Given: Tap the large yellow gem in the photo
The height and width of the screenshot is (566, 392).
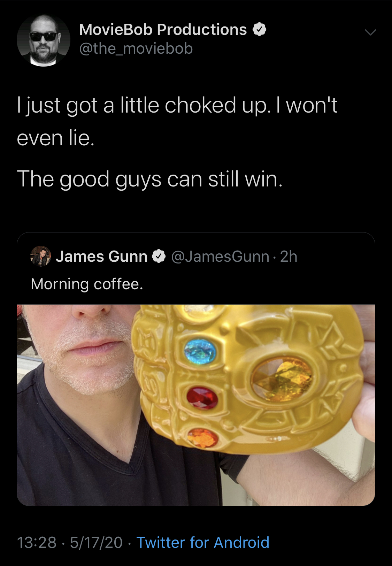Looking at the screenshot, I should pyautogui.click(x=283, y=380).
